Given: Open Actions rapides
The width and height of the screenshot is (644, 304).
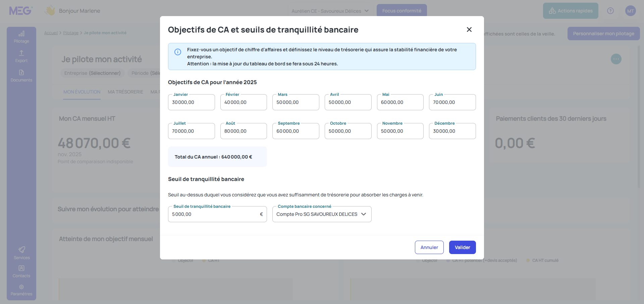Looking at the screenshot, I should coord(571,11).
